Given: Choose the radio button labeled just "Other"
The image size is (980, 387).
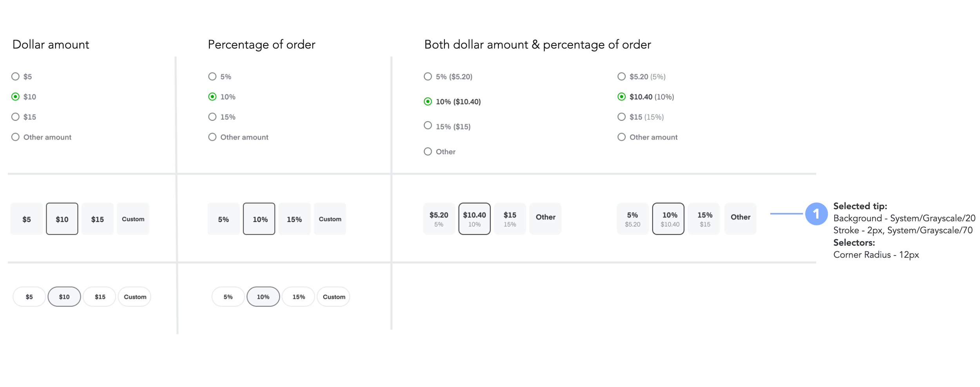Looking at the screenshot, I should point(428,152).
